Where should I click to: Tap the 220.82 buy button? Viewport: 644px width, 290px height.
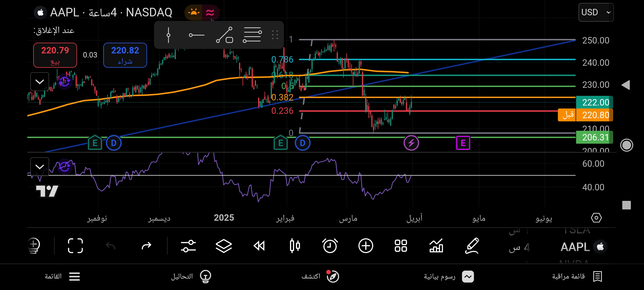pyautogui.click(x=125, y=55)
